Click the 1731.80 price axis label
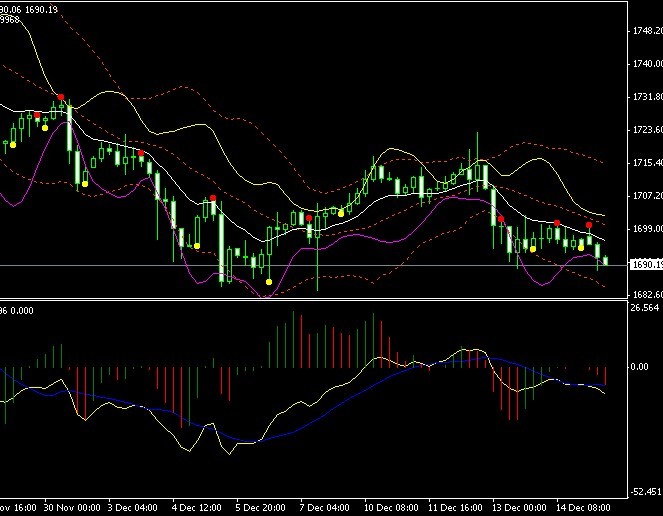This screenshot has width=663, height=516. pyautogui.click(x=647, y=97)
